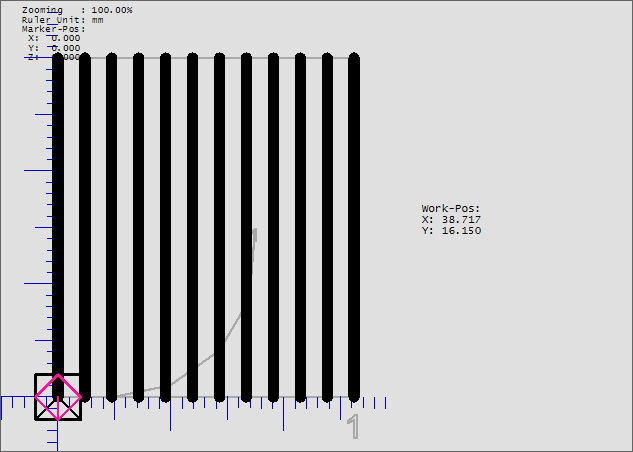This screenshot has height=452, width=633.
Task: Click the gray 1 label at bottom right
Action: (352, 427)
